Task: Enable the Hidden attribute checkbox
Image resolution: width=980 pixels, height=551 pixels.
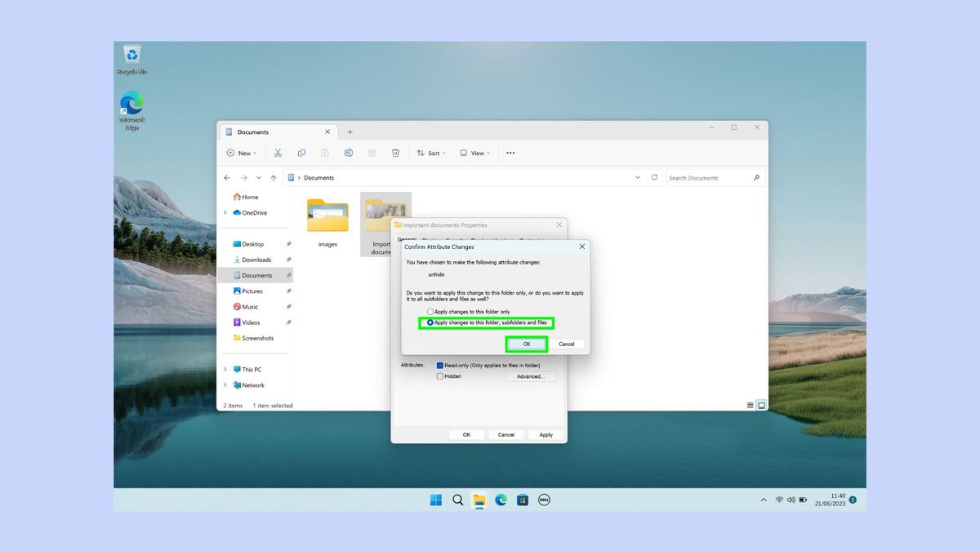Action: [442, 376]
